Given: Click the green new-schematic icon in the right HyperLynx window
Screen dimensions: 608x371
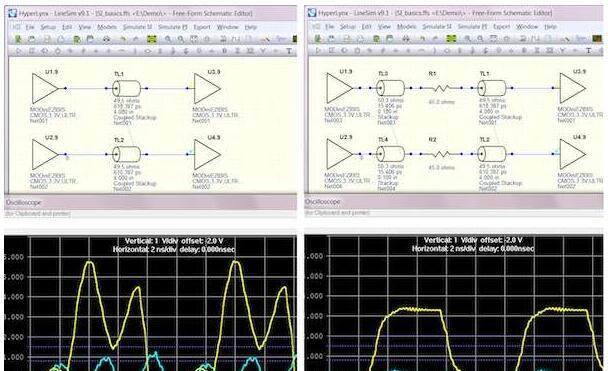Looking at the screenshot, I should (318, 39).
